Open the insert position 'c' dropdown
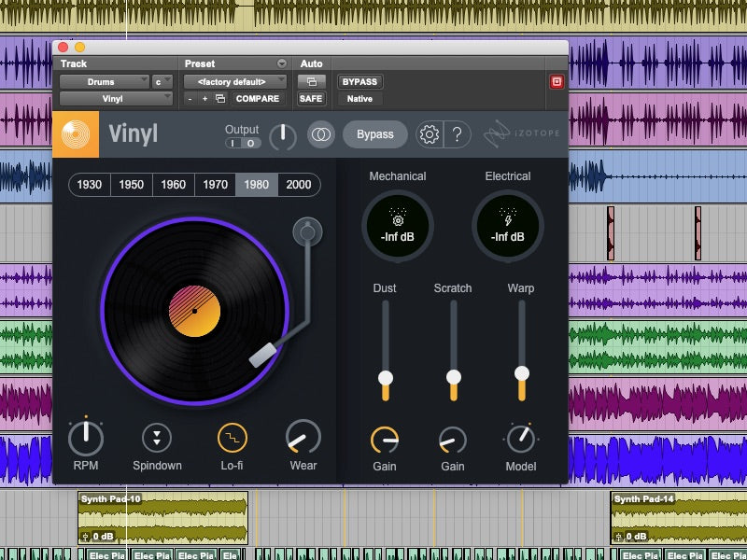This screenshot has width=747, height=560. 162,82
